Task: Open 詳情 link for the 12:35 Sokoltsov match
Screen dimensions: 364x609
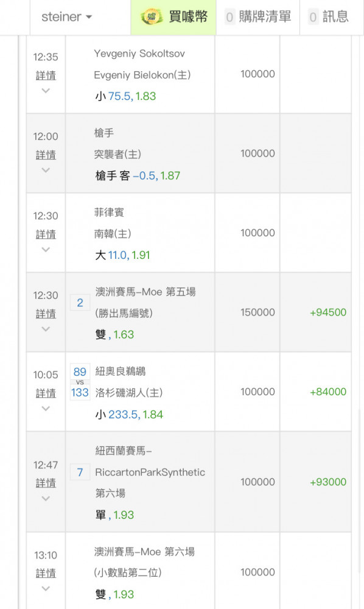Action: pos(46,76)
